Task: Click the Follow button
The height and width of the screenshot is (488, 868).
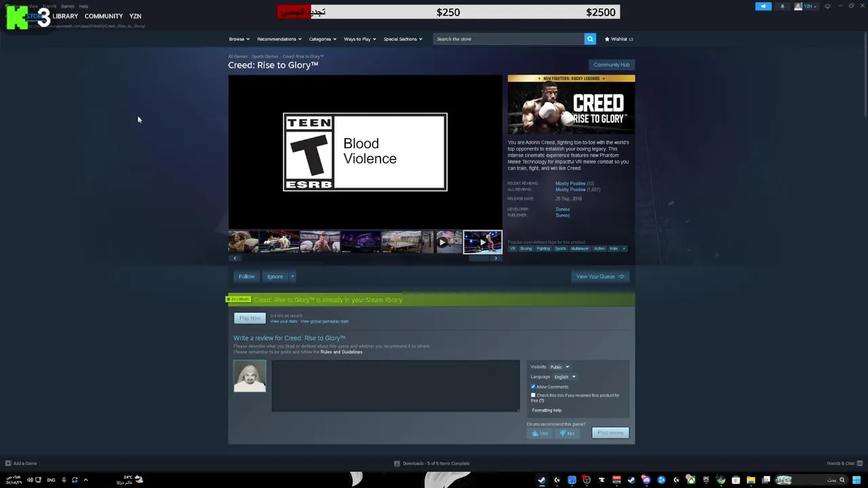Action: pyautogui.click(x=246, y=277)
